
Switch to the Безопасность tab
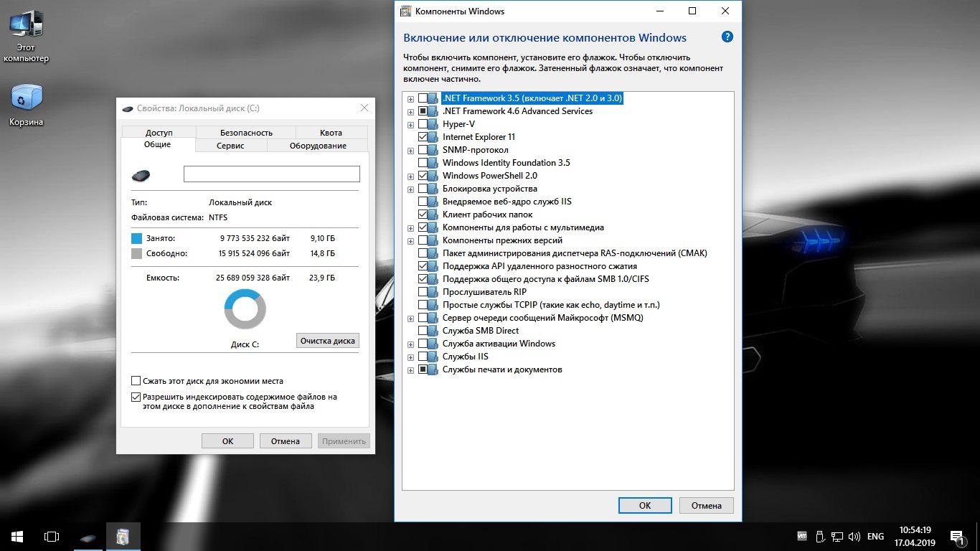245,133
